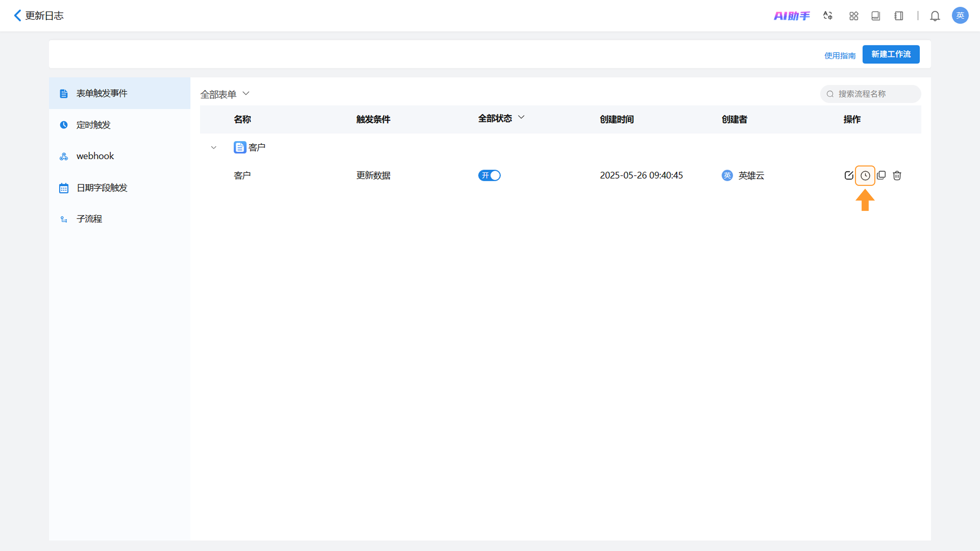Delete the 客户 workflow
Image resolution: width=980 pixels, height=551 pixels.
897,175
